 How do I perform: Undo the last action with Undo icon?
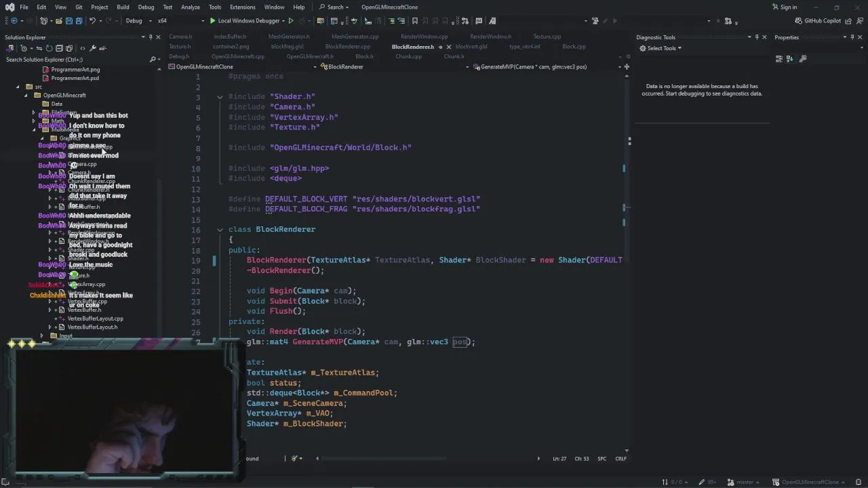click(x=92, y=21)
